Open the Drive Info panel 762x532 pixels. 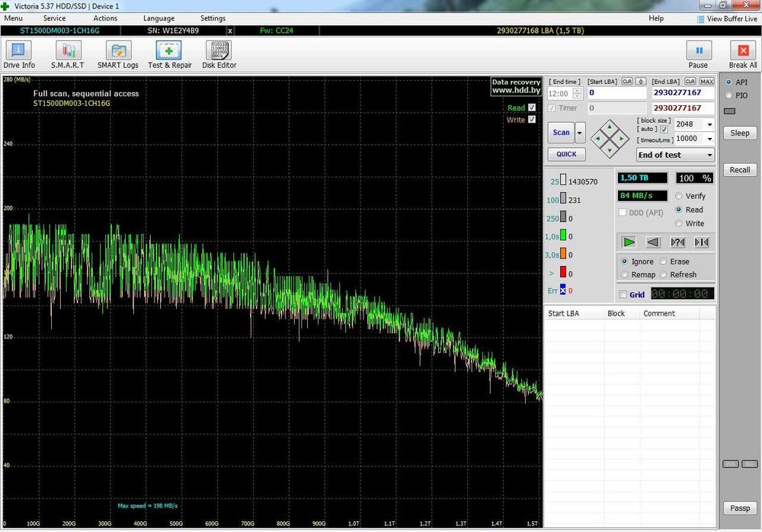18,51
